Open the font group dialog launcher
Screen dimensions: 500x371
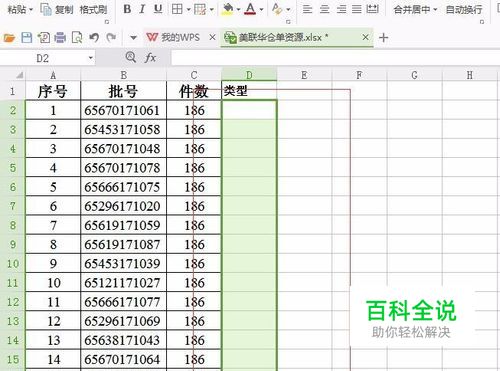288,22
